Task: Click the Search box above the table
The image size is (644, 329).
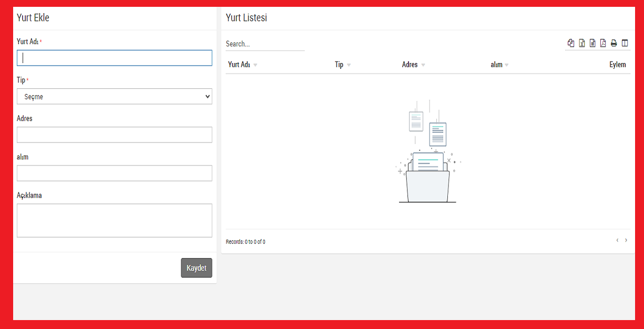Action: pyautogui.click(x=265, y=44)
